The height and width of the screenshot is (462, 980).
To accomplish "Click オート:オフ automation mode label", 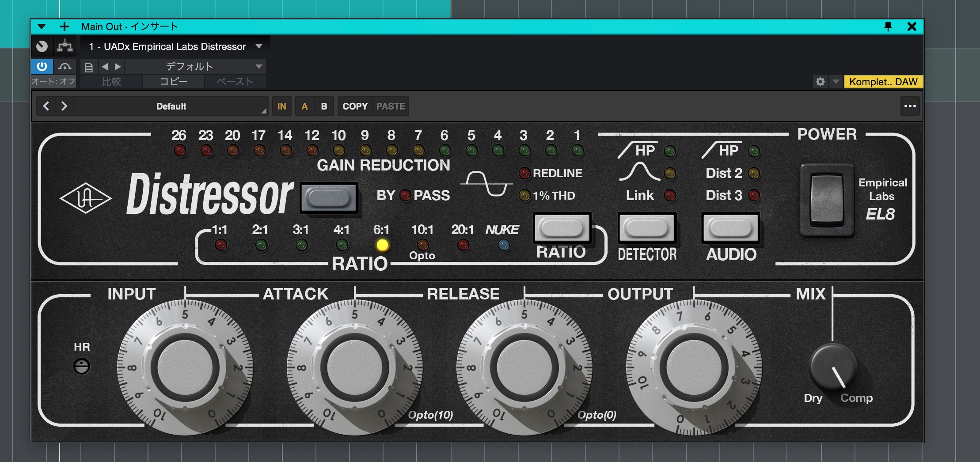I will [x=53, y=82].
